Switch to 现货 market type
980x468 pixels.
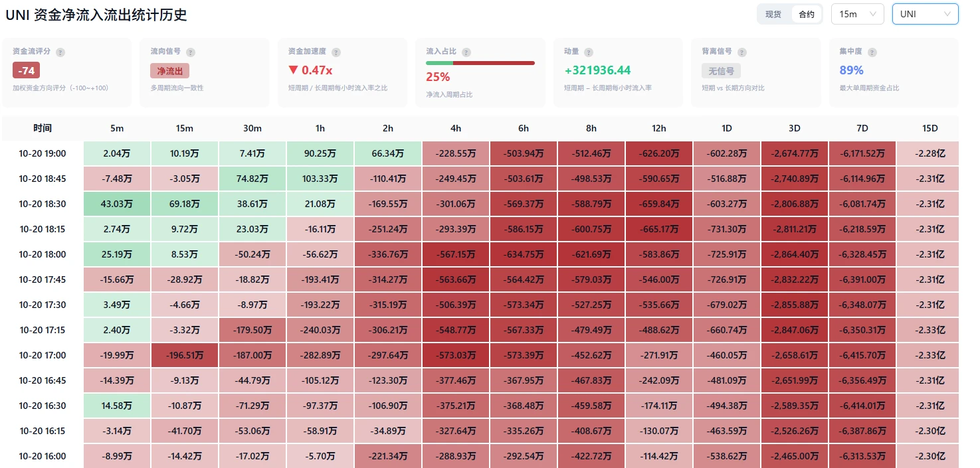point(773,14)
